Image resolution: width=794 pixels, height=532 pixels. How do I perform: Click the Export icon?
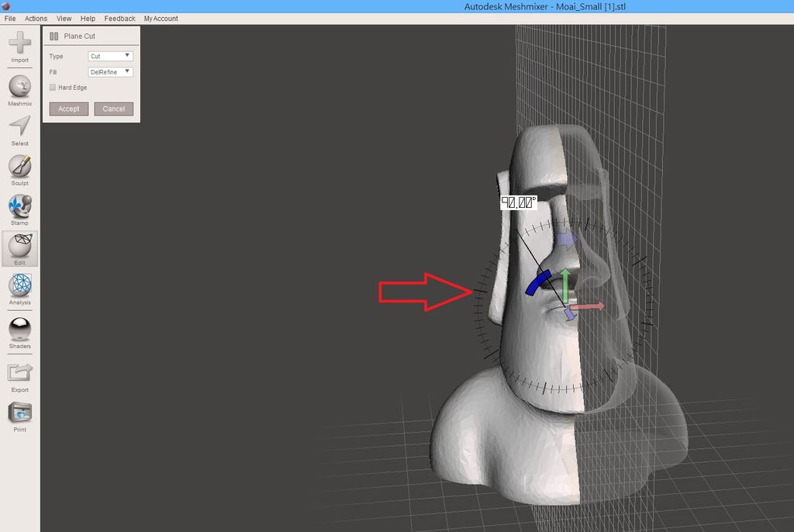pos(19,373)
